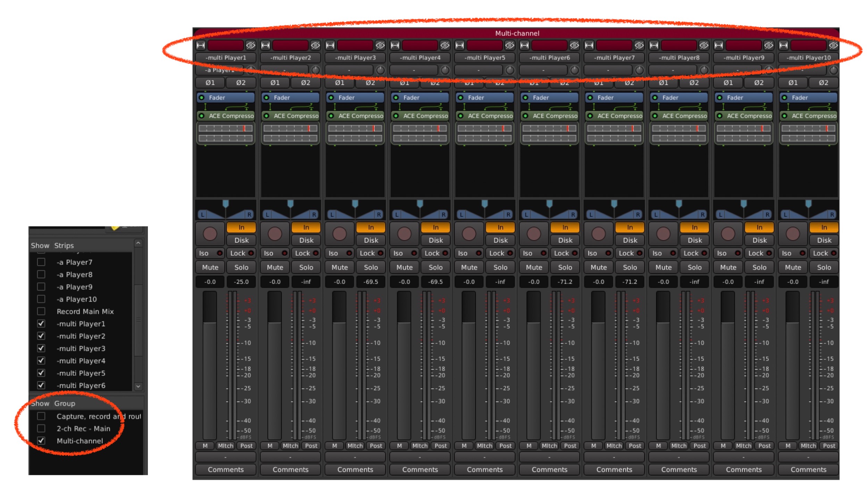Toggle strip width on -multi Player1
Screen dimensions: 868x488
point(201,45)
